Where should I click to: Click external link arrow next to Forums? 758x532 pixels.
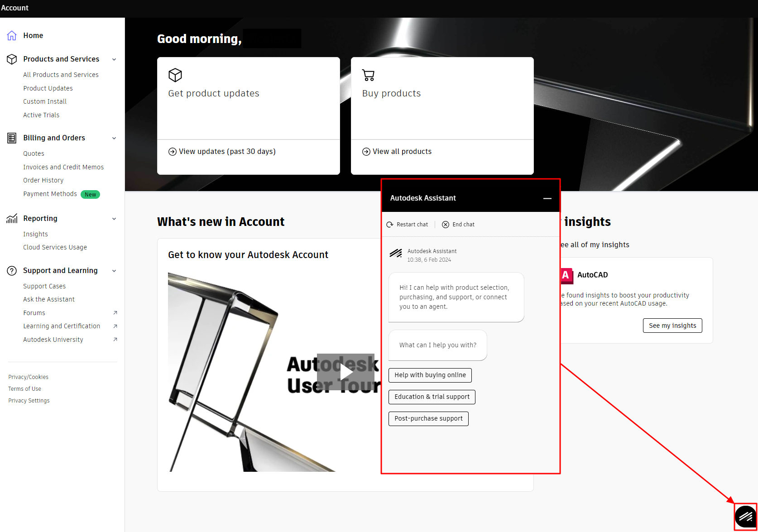[x=115, y=313]
